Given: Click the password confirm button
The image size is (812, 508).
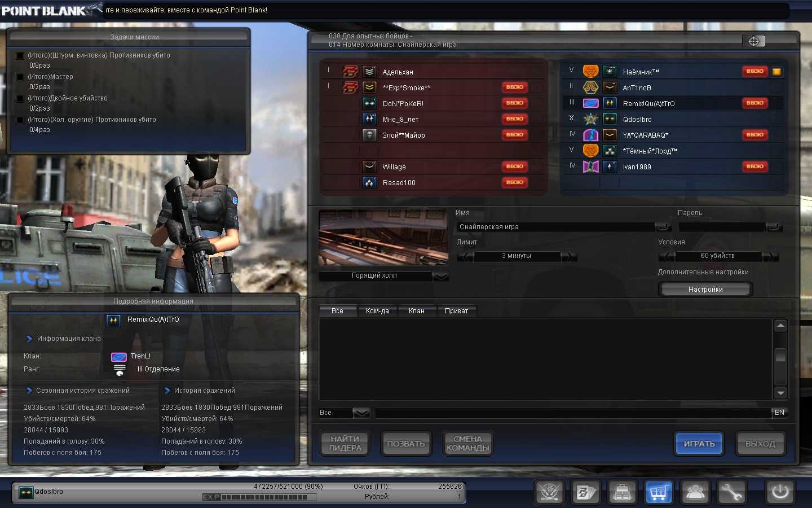Looking at the screenshot, I should 774,227.
